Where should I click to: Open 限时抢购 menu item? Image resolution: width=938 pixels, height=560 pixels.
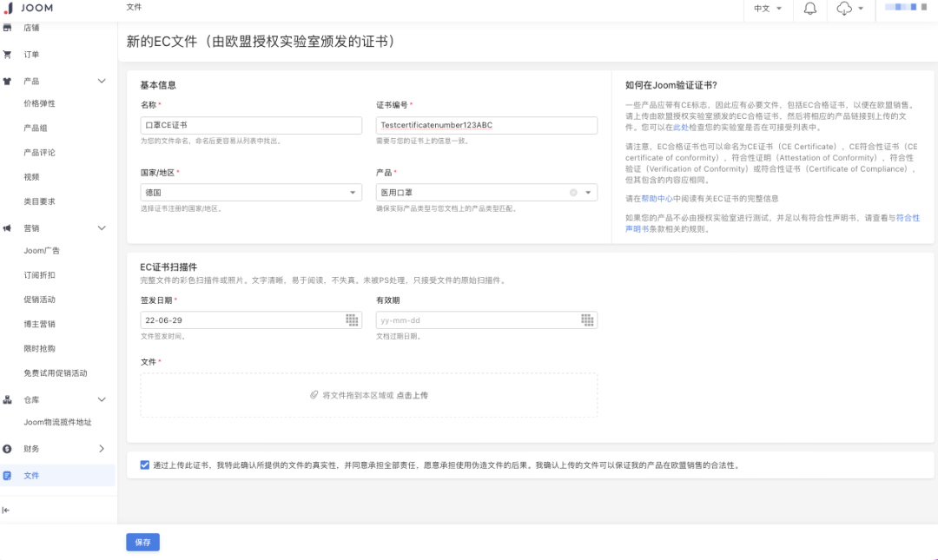coord(39,349)
